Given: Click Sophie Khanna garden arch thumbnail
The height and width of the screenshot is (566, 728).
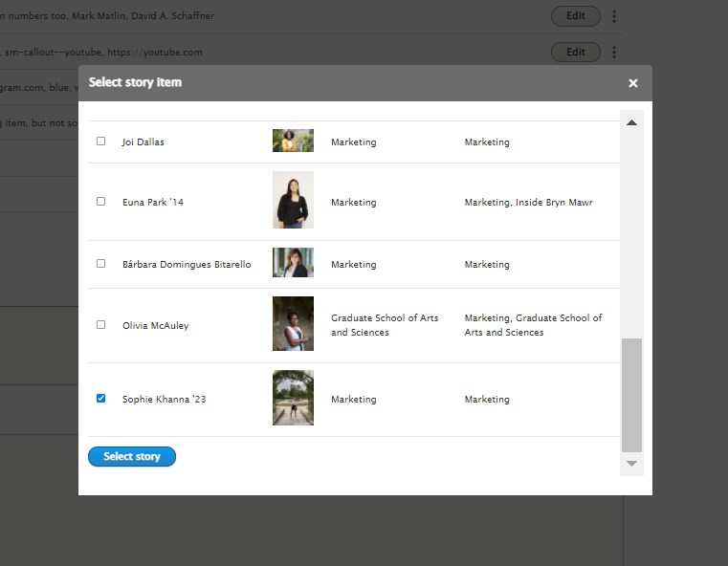Looking at the screenshot, I should pos(293,398).
